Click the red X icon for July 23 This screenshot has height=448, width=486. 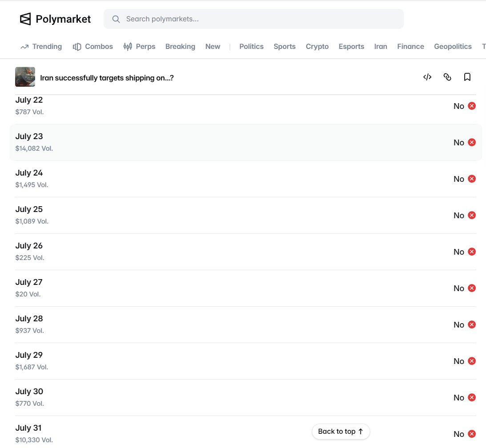[x=472, y=143]
